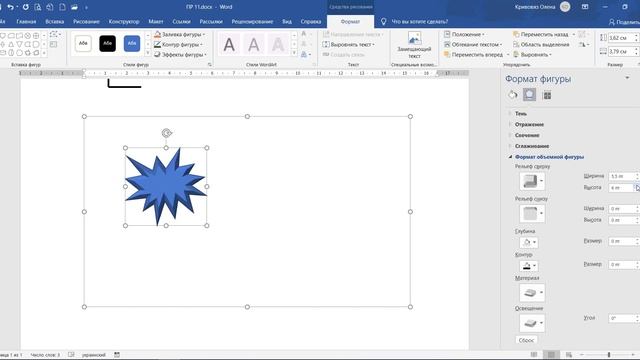Image resolution: width=640 pixels, height=360 pixels.
Task: Switch to the Конструктор tab
Action: click(124, 22)
